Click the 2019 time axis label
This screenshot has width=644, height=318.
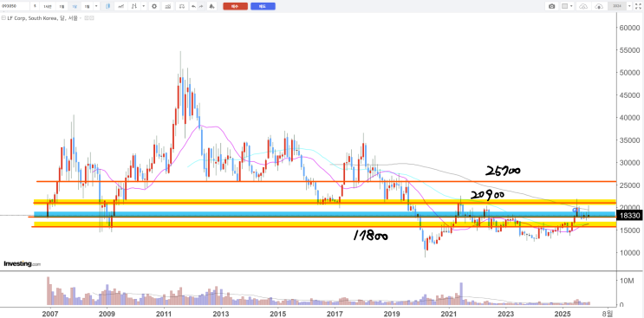click(x=392, y=313)
